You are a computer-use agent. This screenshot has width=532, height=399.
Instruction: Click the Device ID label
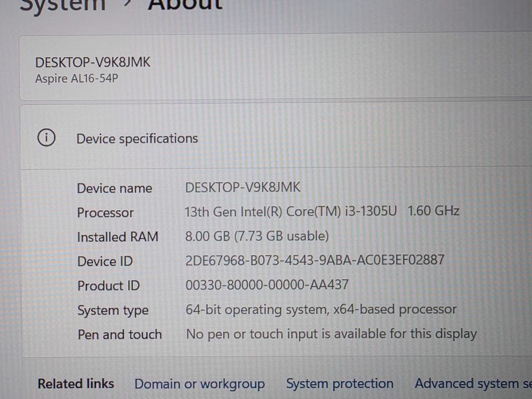click(105, 261)
